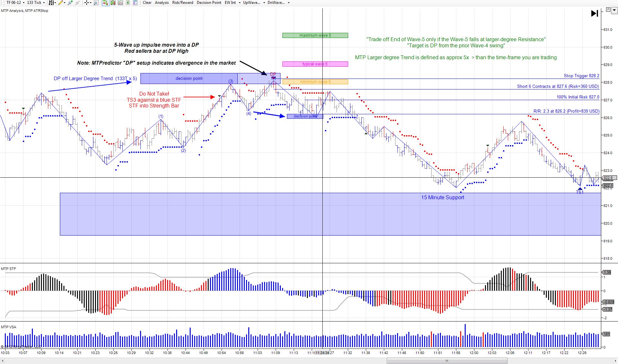Open the Risk/Reward tool
Viewport: 618px width, 364px height.
click(183, 3)
